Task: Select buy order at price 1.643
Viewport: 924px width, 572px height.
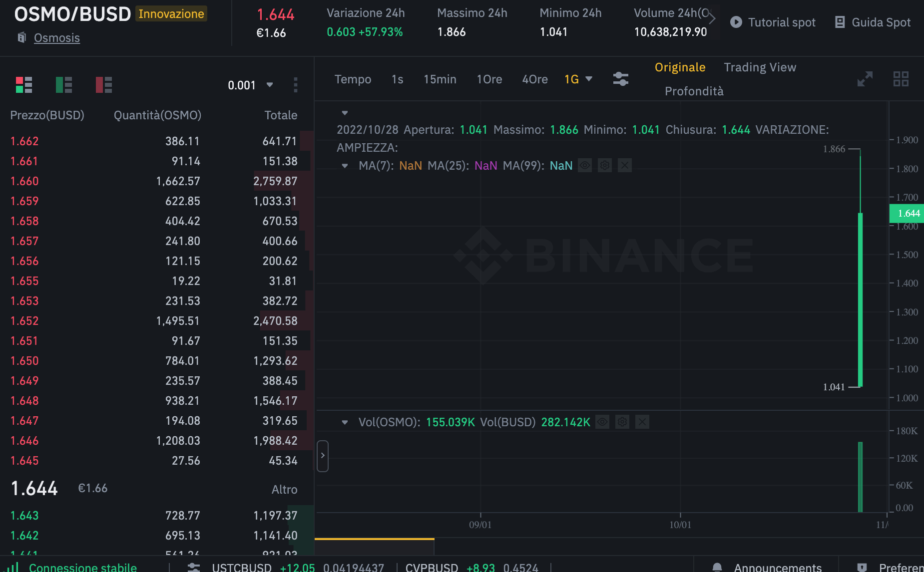Action: (x=156, y=516)
